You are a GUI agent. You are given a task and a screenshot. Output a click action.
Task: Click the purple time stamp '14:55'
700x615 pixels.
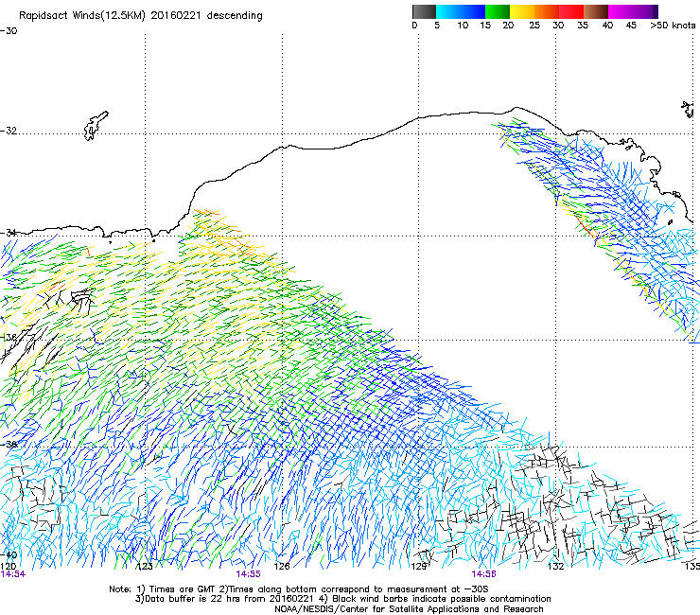248,574
